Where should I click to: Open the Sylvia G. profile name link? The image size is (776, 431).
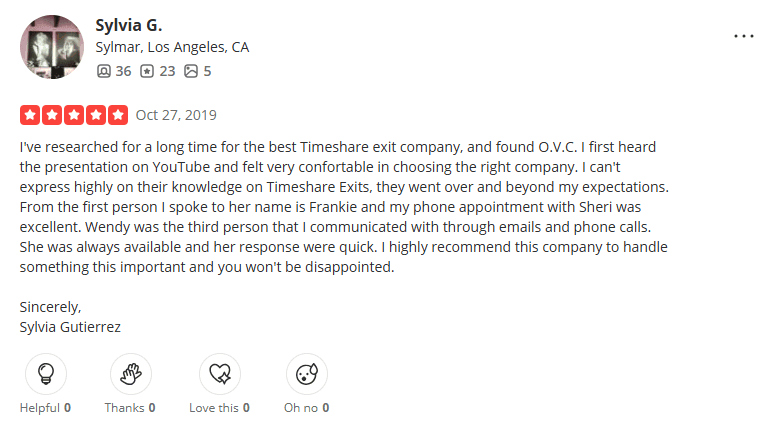click(x=128, y=24)
